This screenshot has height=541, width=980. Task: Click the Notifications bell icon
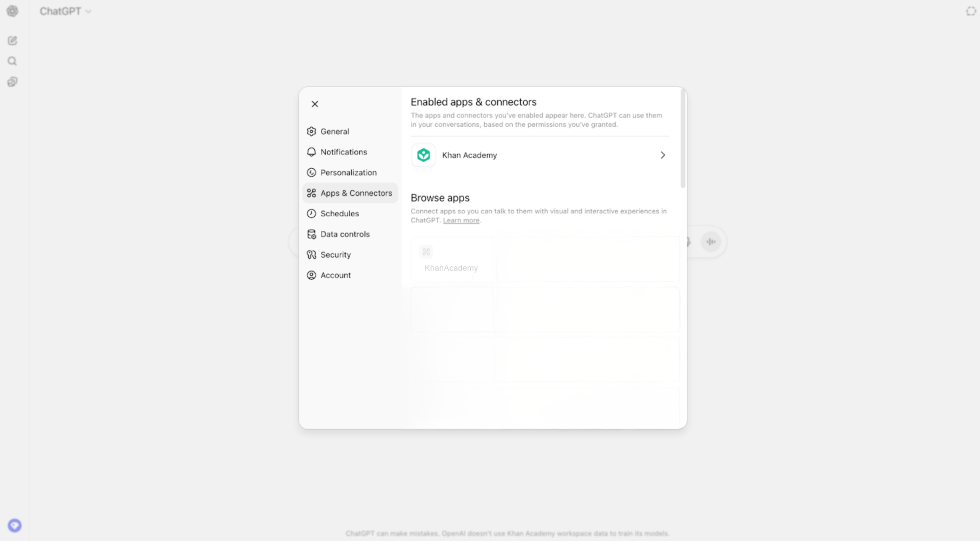311,152
